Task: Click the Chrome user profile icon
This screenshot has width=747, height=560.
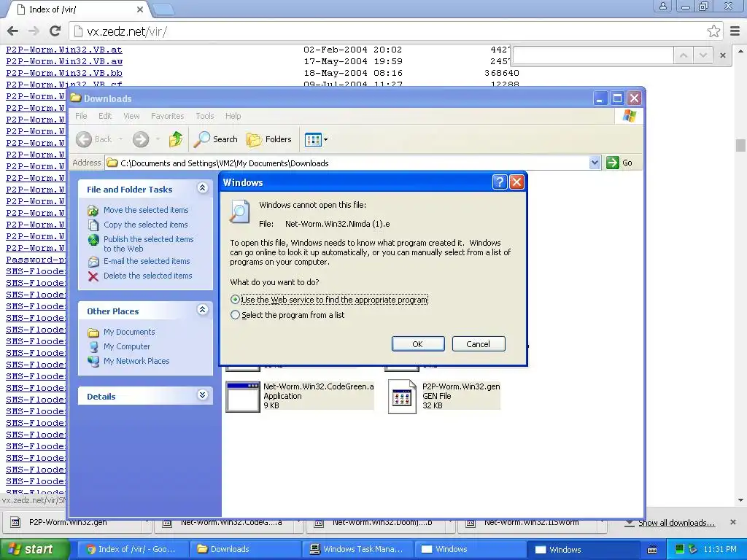Action: click(x=662, y=6)
